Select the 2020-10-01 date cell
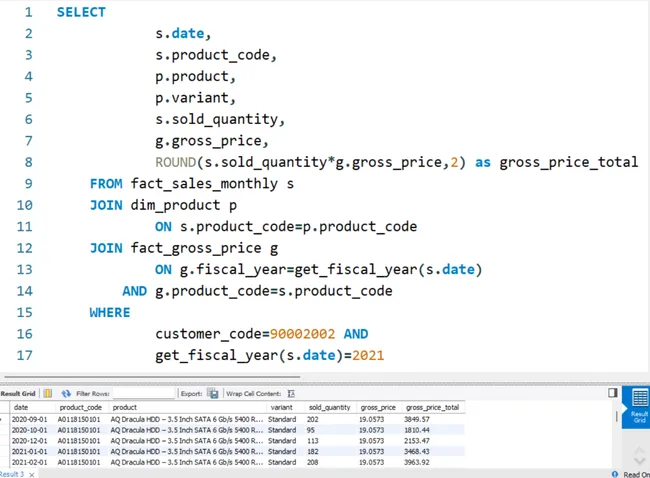 (29, 430)
